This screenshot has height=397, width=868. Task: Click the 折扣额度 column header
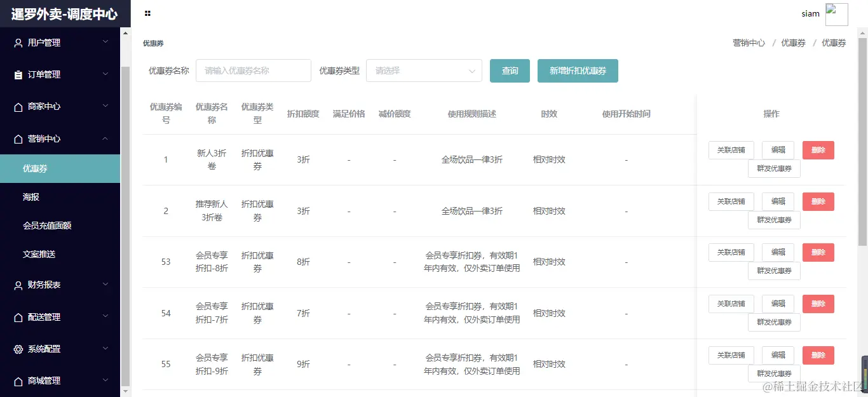pos(303,114)
